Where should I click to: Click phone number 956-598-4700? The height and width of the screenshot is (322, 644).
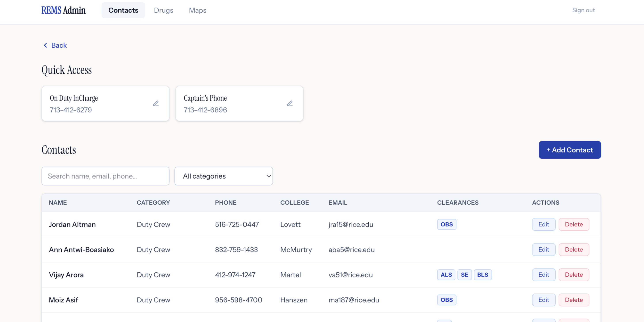tap(239, 300)
